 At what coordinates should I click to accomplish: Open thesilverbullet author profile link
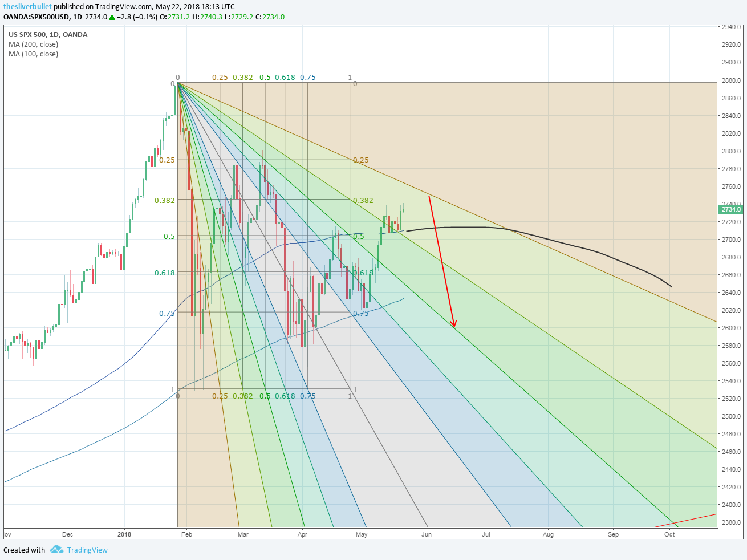pos(27,6)
